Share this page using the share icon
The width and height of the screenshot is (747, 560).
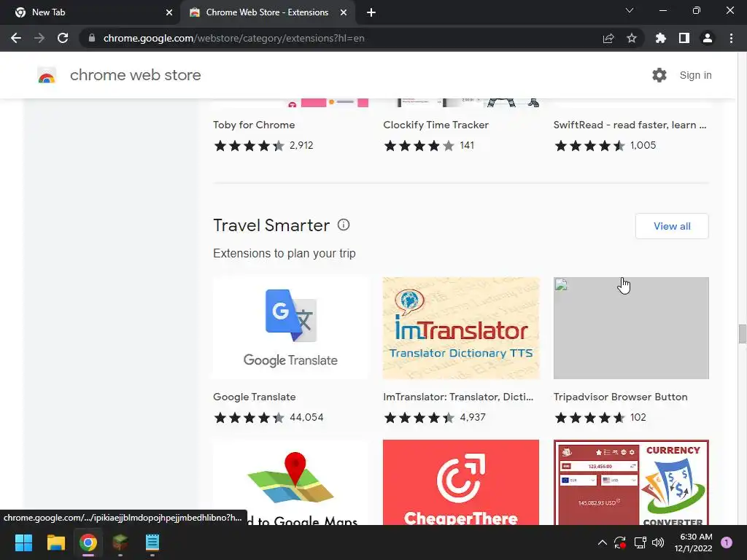click(608, 38)
